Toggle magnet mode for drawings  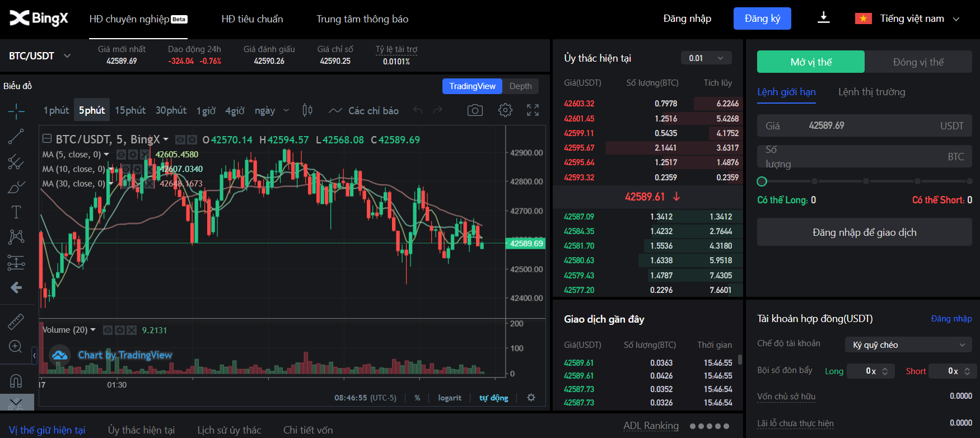pos(16,381)
